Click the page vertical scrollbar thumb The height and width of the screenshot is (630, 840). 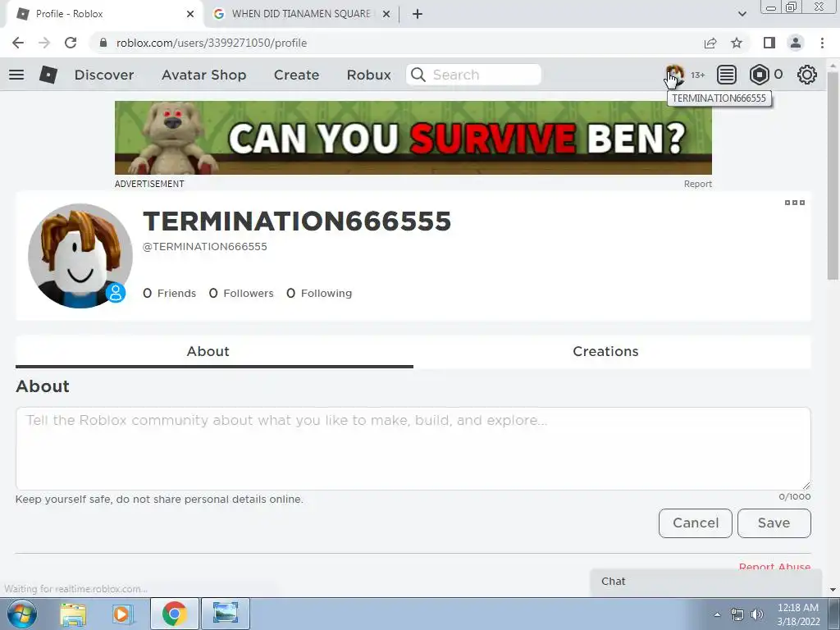tap(833, 177)
